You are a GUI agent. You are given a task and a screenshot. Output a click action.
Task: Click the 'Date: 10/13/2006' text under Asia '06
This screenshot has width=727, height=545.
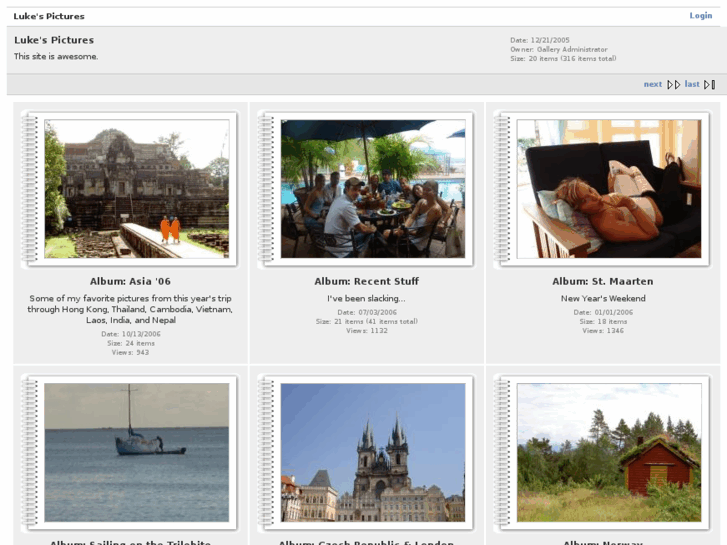(131, 334)
